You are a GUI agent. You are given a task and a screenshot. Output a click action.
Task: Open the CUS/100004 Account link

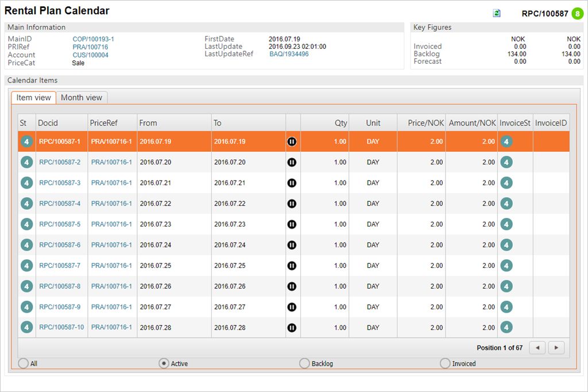[x=90, y=55]
